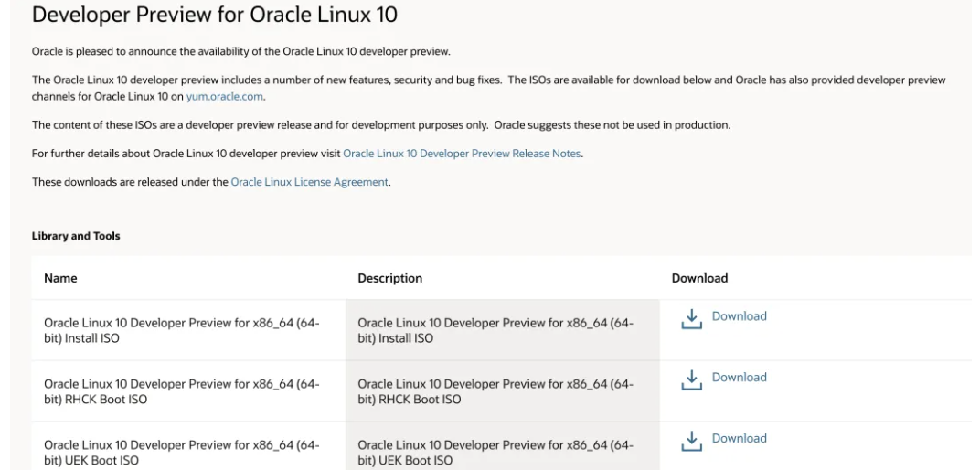Image resolution: width=980 pixels, height=470 pixels.
Task: Click the UEK Boot ISO text in Description column
Action: click(495, 453)
